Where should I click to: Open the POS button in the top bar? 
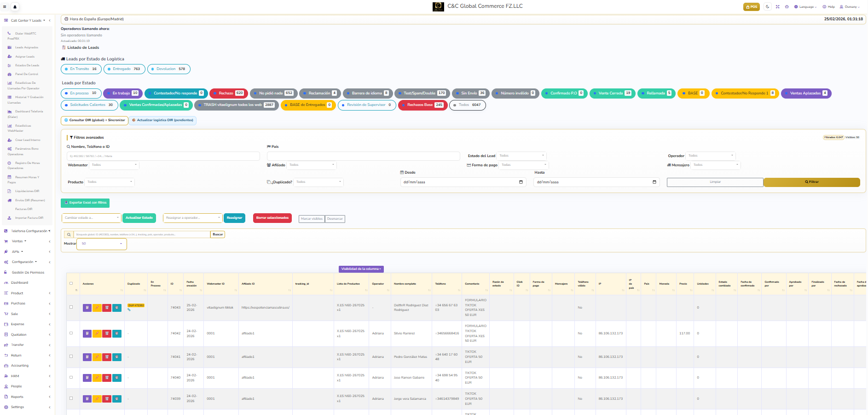(751, 6)
